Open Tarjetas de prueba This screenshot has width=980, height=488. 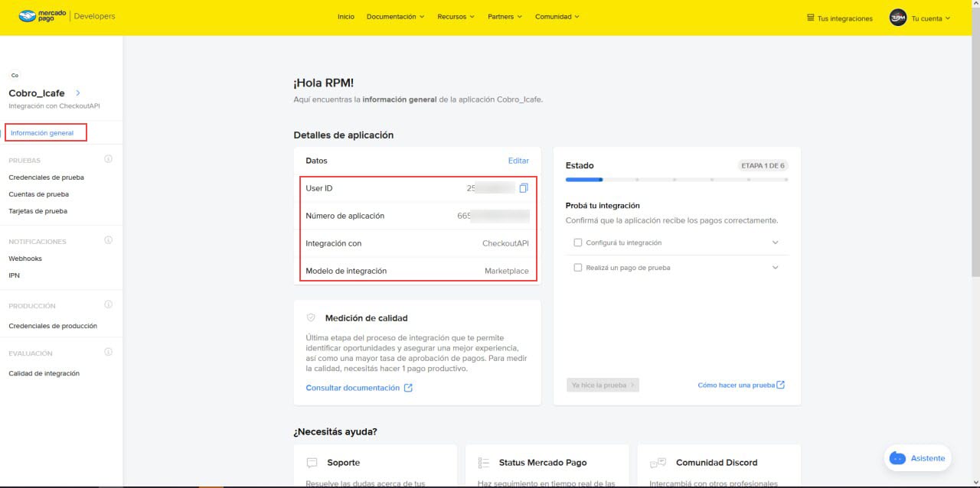pos(38,211)
